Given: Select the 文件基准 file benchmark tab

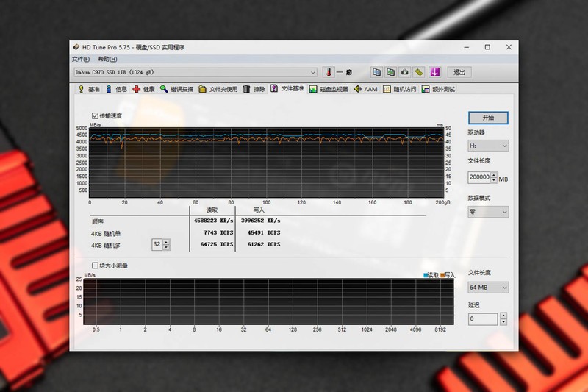Looking at the screenshot, I should coord(287,88).
